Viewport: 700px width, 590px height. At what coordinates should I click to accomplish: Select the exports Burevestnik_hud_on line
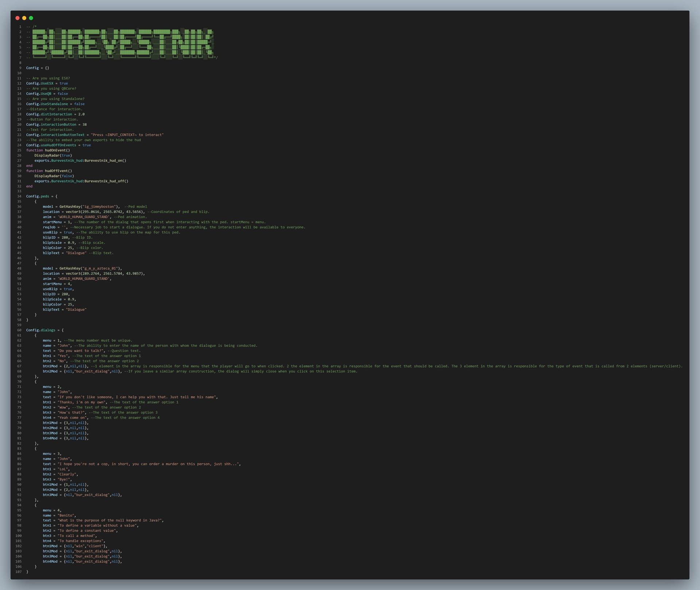tap(80, 160)
